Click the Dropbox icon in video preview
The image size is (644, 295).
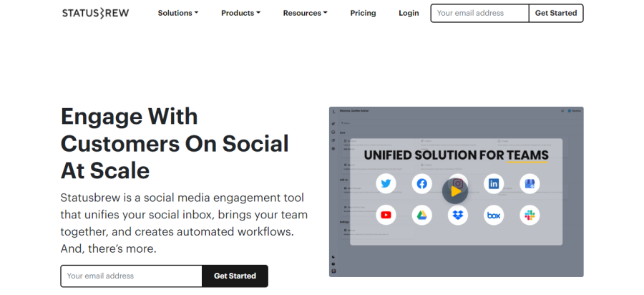click(x=457, y=215)
